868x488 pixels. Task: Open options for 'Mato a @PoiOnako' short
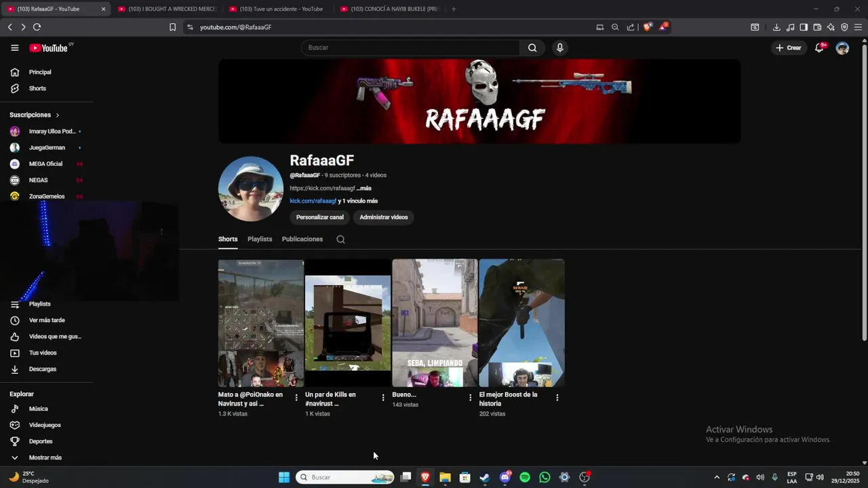pos(296,398)
